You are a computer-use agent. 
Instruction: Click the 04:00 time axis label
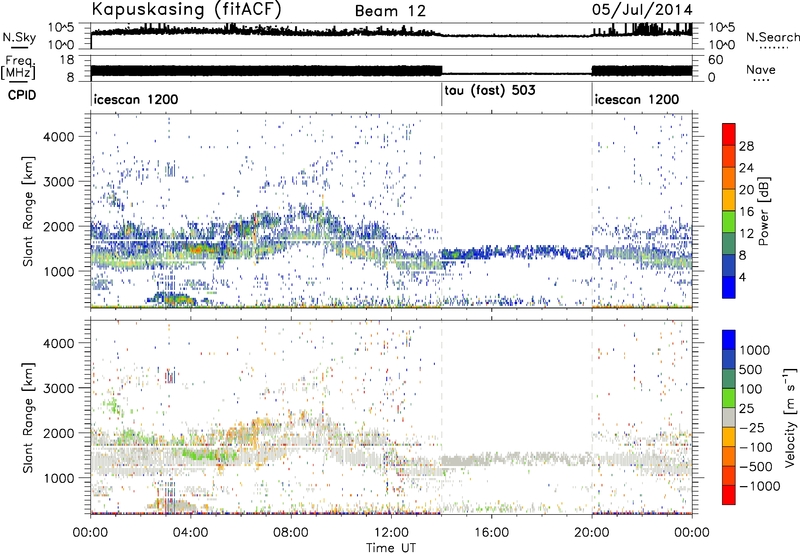[x=190, y=533]
